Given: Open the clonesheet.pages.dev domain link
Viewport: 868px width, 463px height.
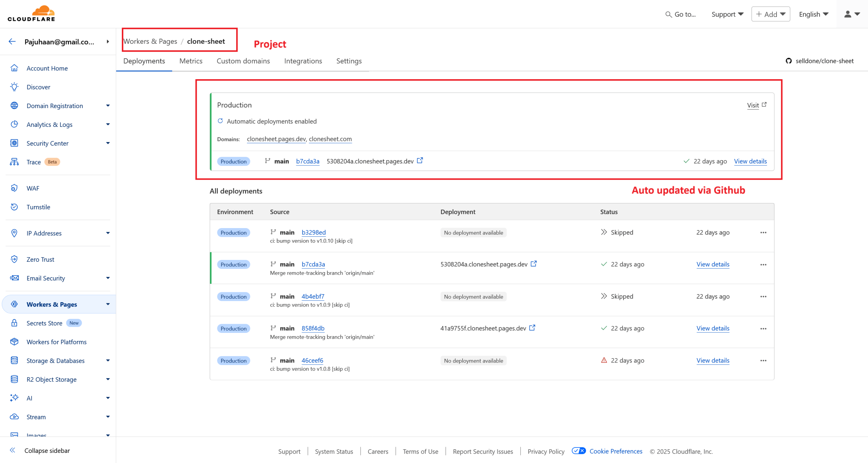Looking at the screenshot, I should (276, 139).
